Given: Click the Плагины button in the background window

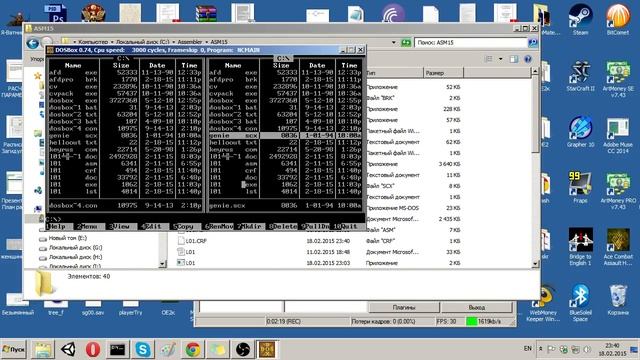Looking at the screenshot, I should (403, 307).
